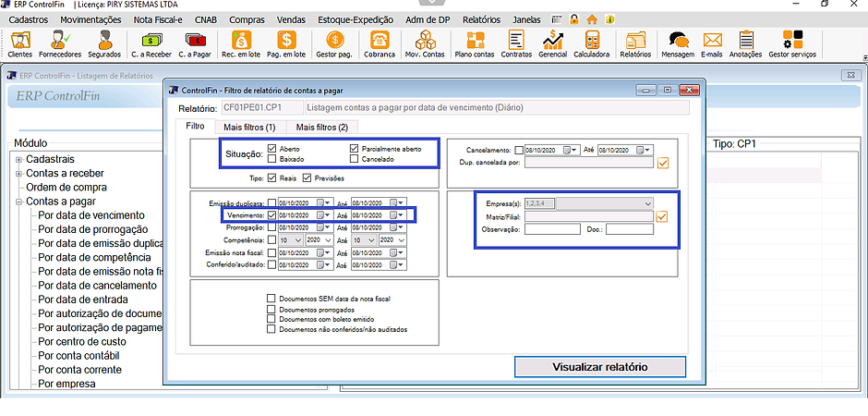Check Documentos SEM data da nota fiscal
Viewport: 868px width, 416px height.
271,299
